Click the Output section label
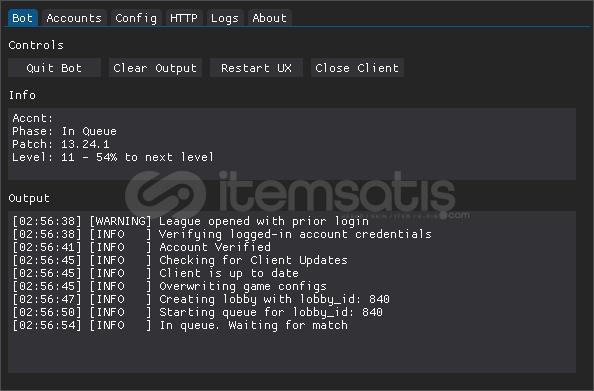Screen dimensions: 594x391 [29, 198]
